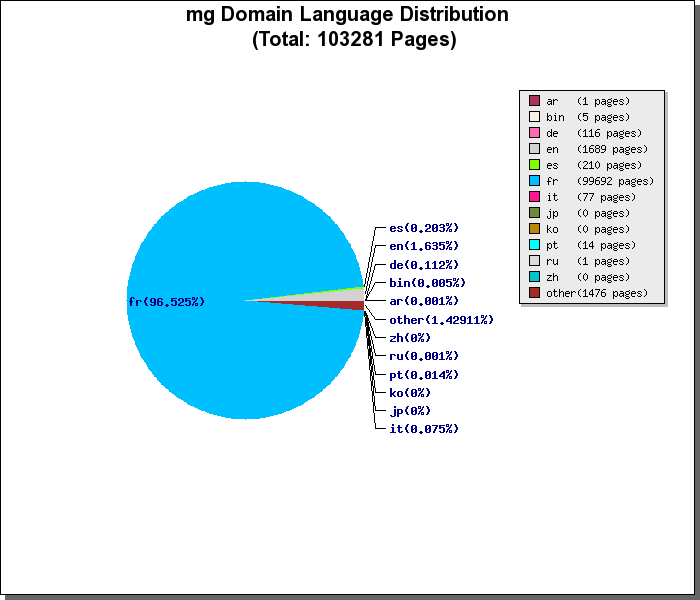This screenshot has height=600, width=700.
Task: Click legend text ru (1 pages)
Action: (x=588, y=261)
